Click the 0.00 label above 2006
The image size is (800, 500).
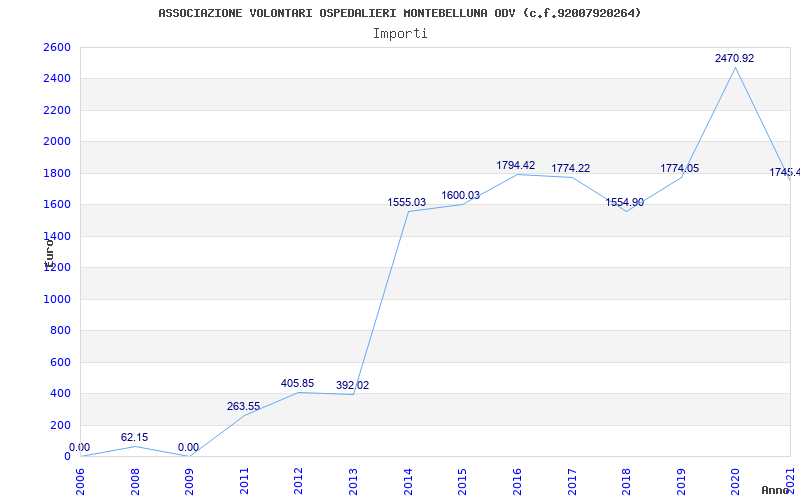[80, 447]
